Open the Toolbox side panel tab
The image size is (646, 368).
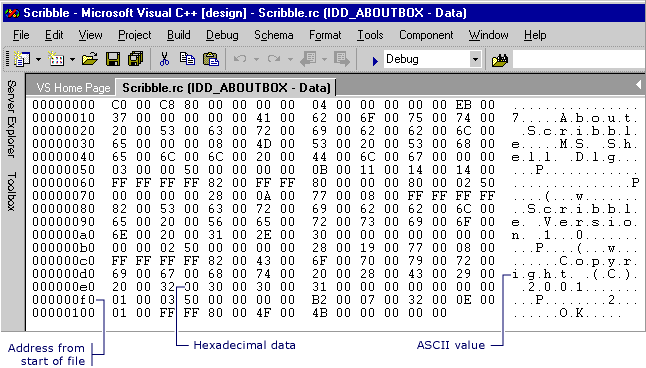pos(12,191)
